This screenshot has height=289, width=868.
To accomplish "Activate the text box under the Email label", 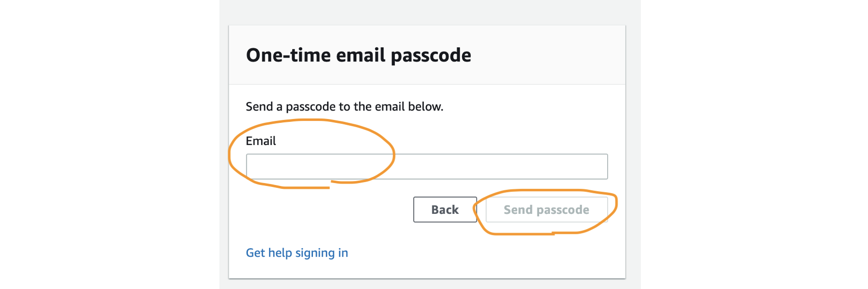I will (427, 167).
